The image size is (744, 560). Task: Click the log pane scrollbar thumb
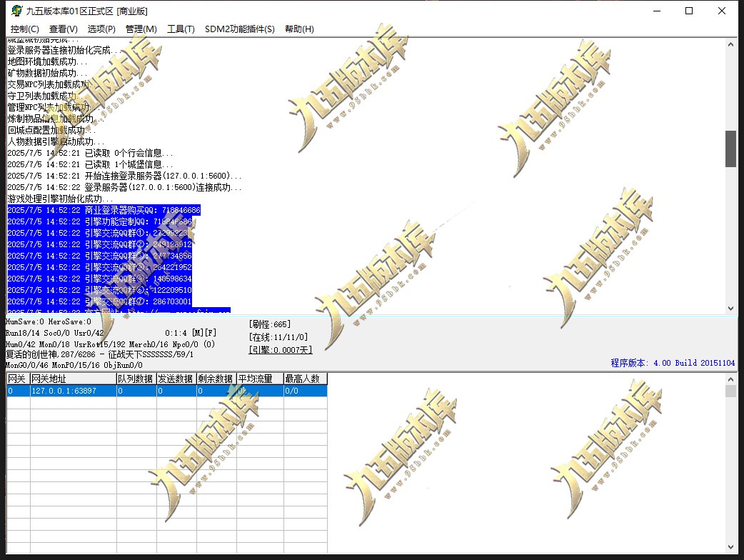[x=730, y=149]
